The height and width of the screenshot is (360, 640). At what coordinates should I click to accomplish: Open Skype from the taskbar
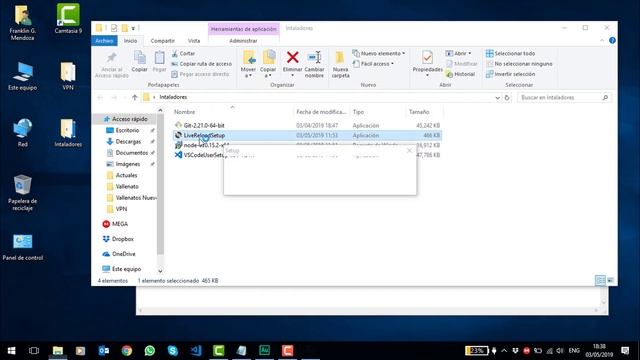coord(173,351)
